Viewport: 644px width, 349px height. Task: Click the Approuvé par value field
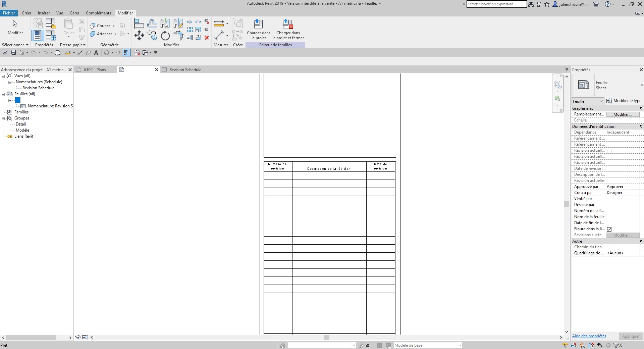click(623, 187)
